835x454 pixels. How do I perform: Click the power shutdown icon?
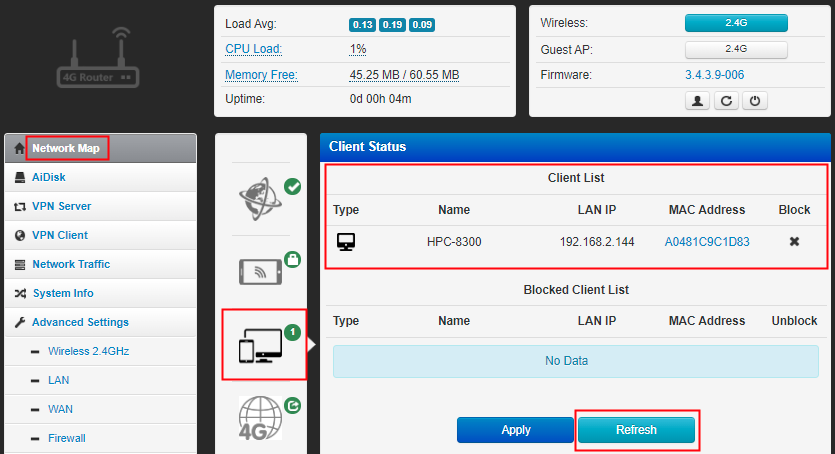click(756, 101)
